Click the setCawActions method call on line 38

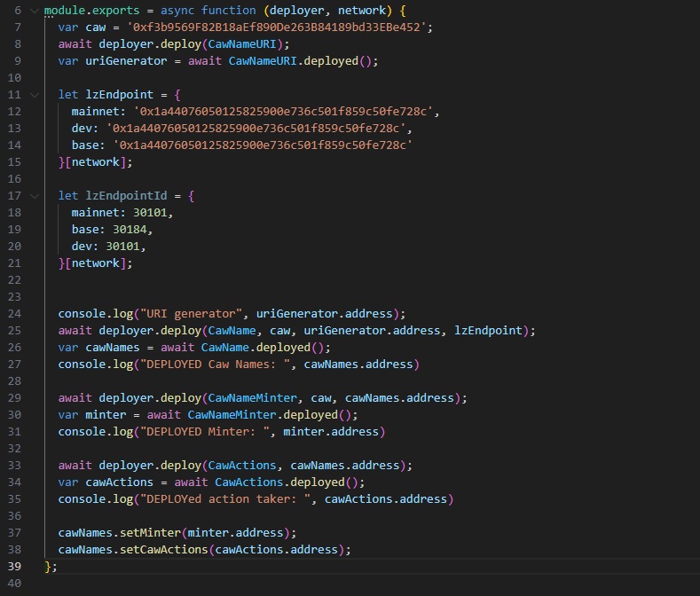click(164, 550)
